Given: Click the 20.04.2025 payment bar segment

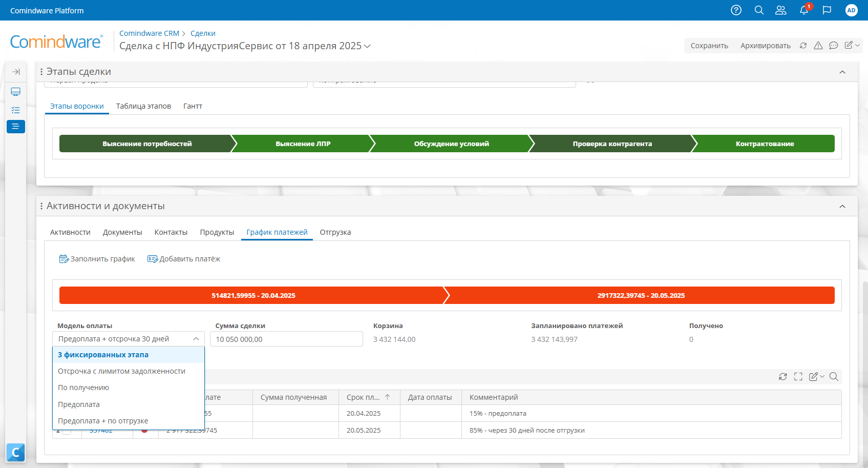Looking at the screenshot, I should click(253, 295).
